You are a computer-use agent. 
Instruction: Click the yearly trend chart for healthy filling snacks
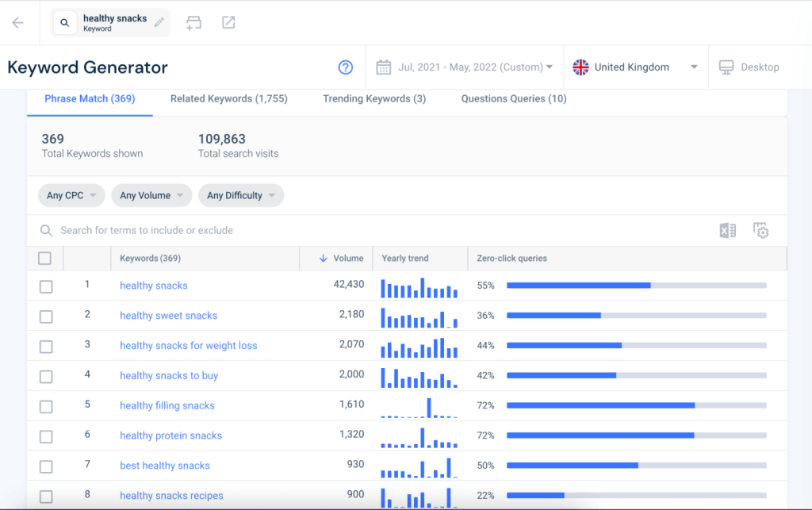pyautogui.click(x=419, y=408)
